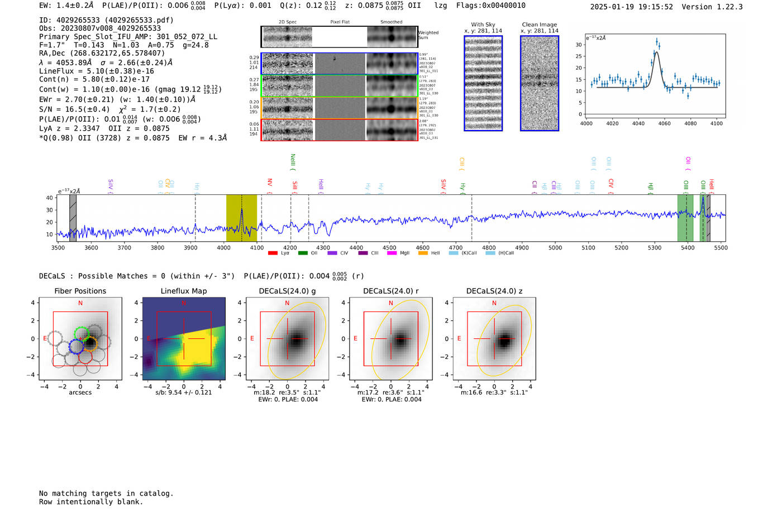Click the green OII legend swatch
This screenshot has height=532, width=782.
pyautogui.click(x=303, y=253)
